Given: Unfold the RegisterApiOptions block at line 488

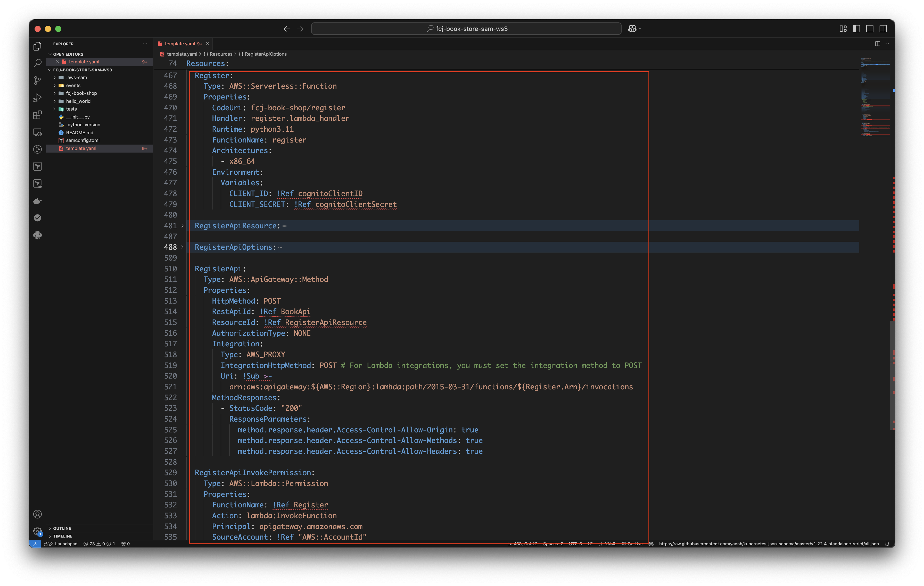Looking at the screenshot, I should click(182, 247).
